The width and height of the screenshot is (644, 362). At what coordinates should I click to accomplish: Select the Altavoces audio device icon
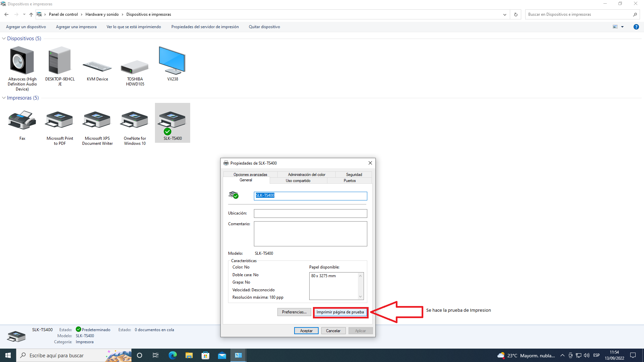tap(22, 61)
